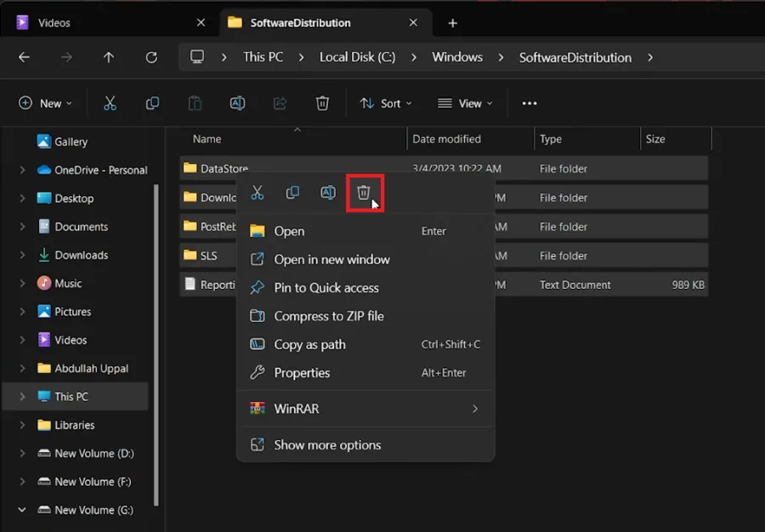
Task: Click the toolbar Cut scissors icon
Action: pyautogui.click(x=110, y=103)
